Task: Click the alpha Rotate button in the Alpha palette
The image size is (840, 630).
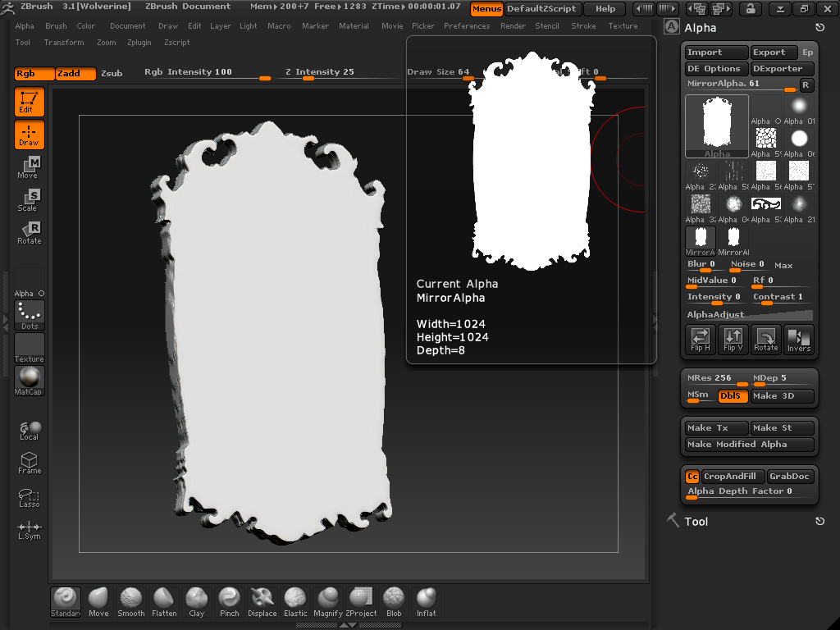Action: 766,339
